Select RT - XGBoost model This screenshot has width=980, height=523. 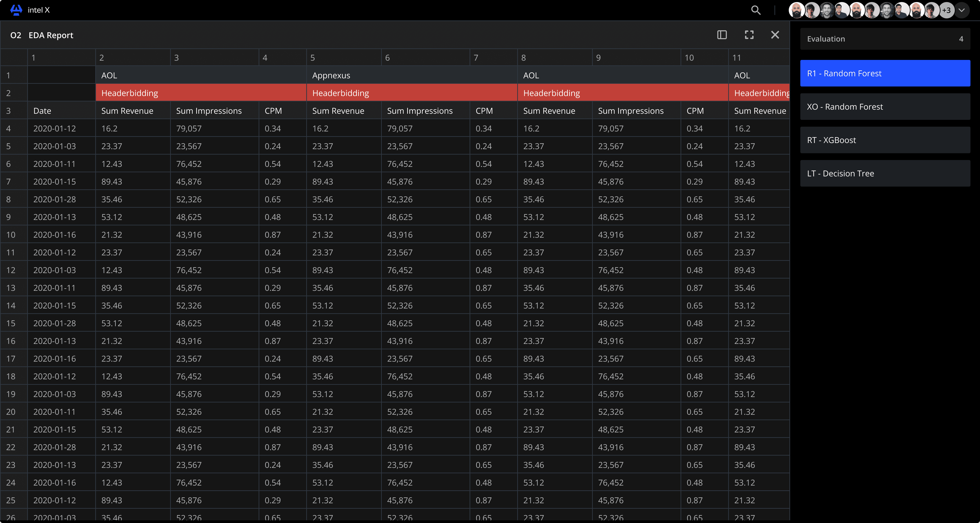[x=885, y=140]
